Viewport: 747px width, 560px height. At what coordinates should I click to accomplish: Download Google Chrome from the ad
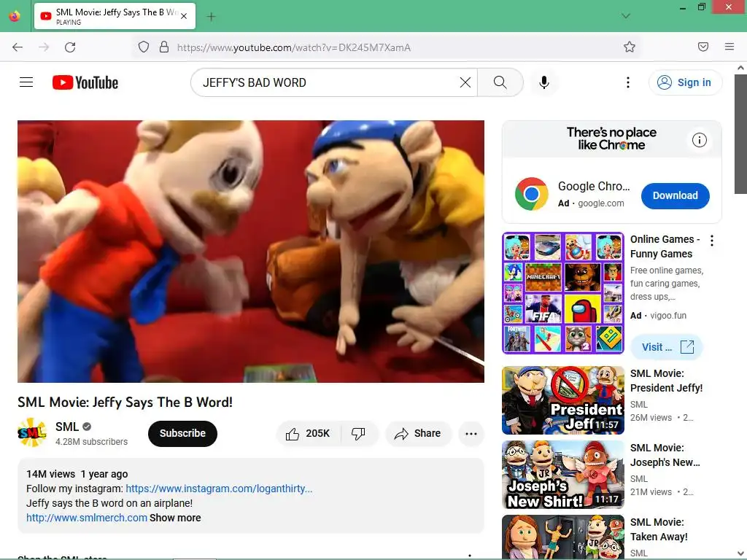point(675,195)
